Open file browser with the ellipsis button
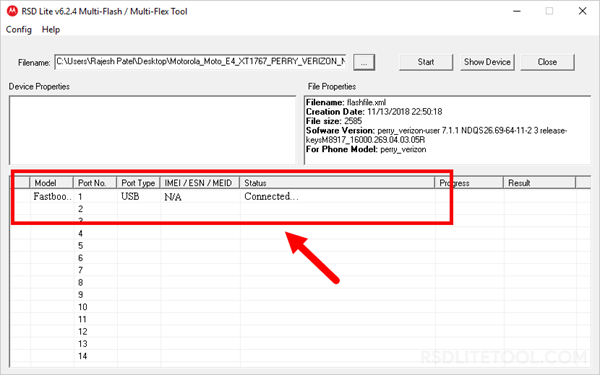This screenshot has width=600, height=375. pyautogui.click(x=364, y=62)
